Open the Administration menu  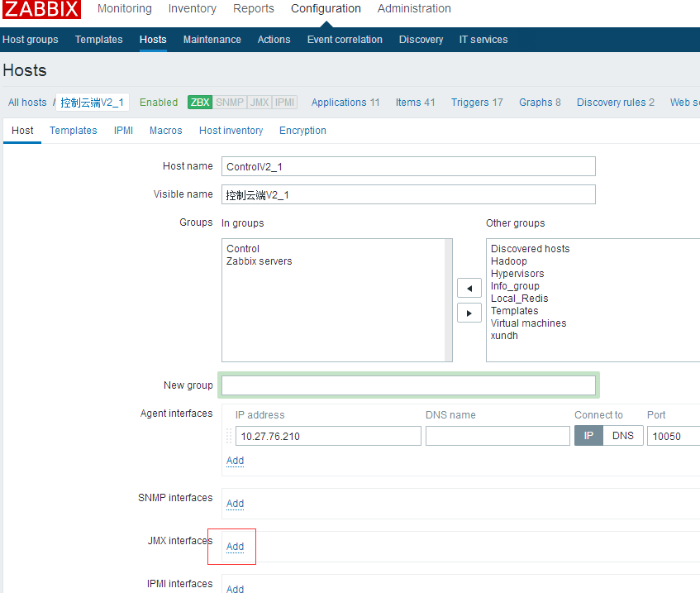tap(414, 8)
